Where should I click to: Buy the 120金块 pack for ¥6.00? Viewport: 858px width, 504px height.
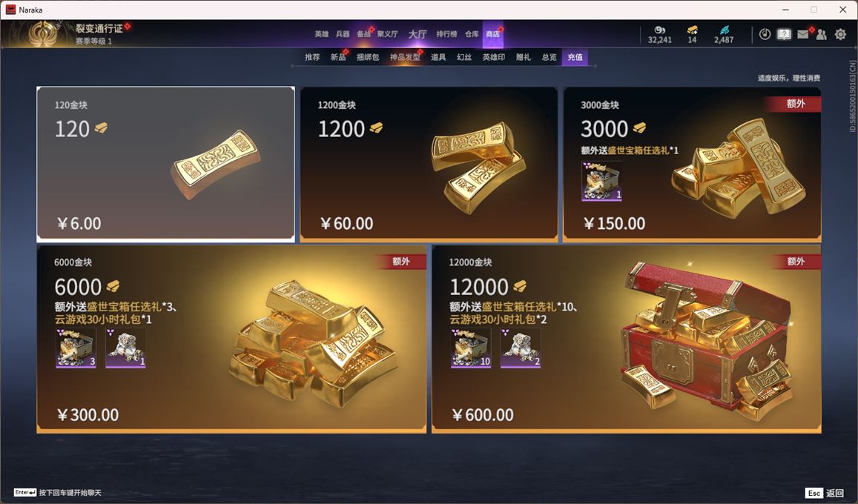click(166, 164)
